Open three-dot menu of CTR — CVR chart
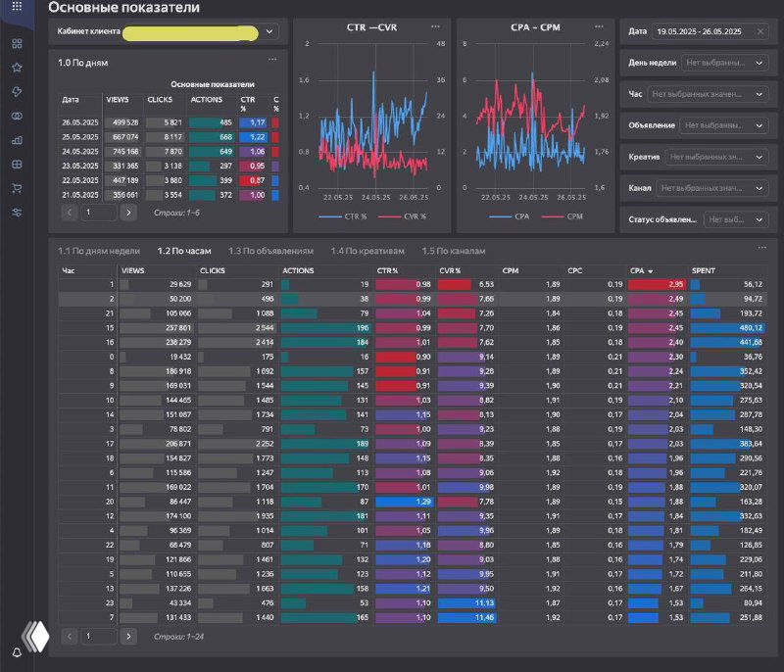This screenshot has width=784, height=672. point(435,26)
